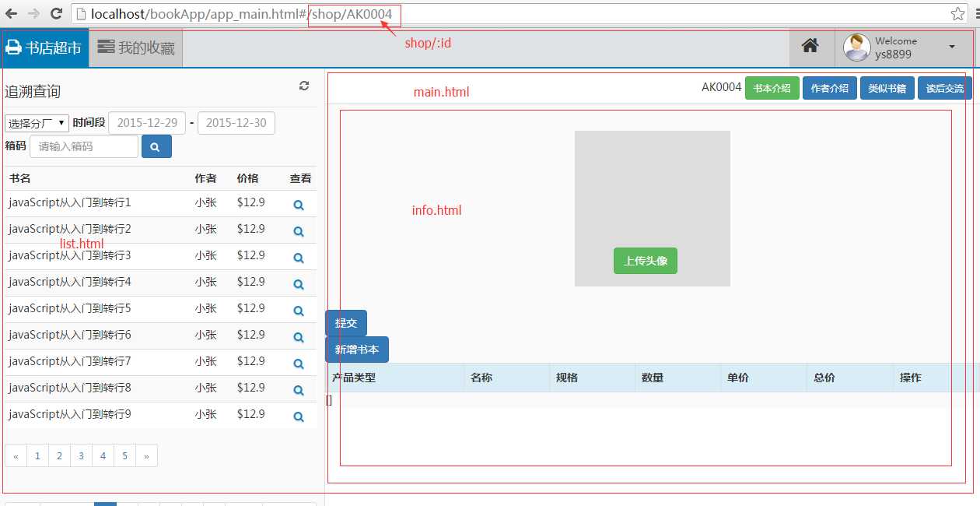
Task: Open the 作者介绍 tab button
Action: [830, 88]
